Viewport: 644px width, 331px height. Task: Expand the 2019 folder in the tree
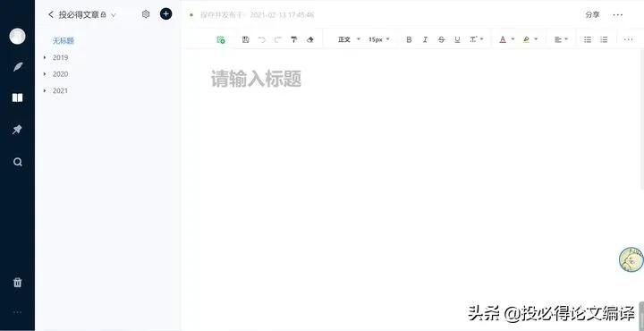click(45, 57)
